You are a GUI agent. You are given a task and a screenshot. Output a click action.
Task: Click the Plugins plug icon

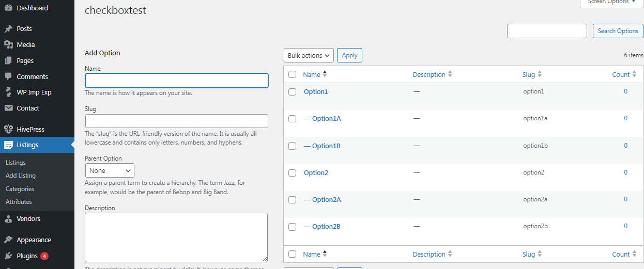click(8, 256)
